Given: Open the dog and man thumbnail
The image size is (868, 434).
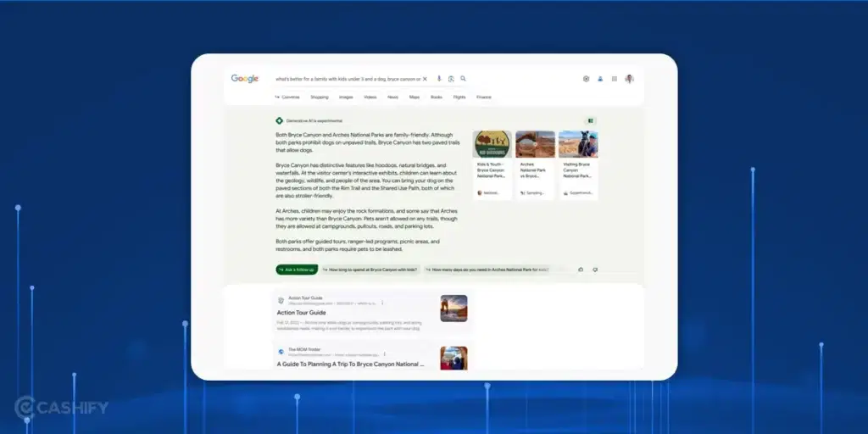Looking at the screenshot, I should coord(578,144).
